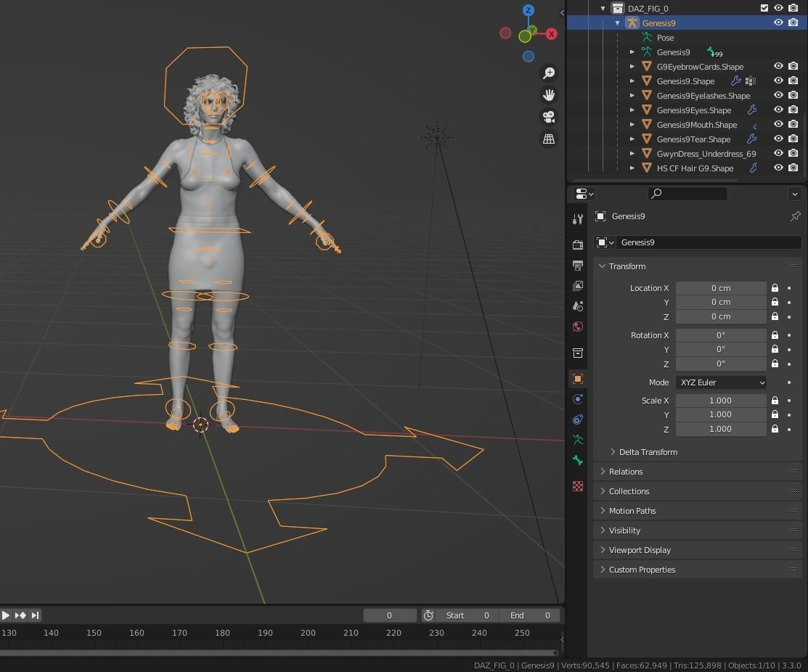The height and width of the screenshot is (672, 808).
Task: Uncheck DAZ_FIG_0 collection exclude checkbox
Action: [764, 8]
